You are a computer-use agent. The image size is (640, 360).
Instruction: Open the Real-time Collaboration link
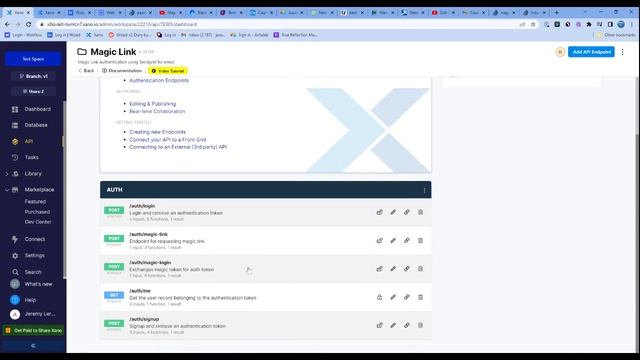point(157,111)
